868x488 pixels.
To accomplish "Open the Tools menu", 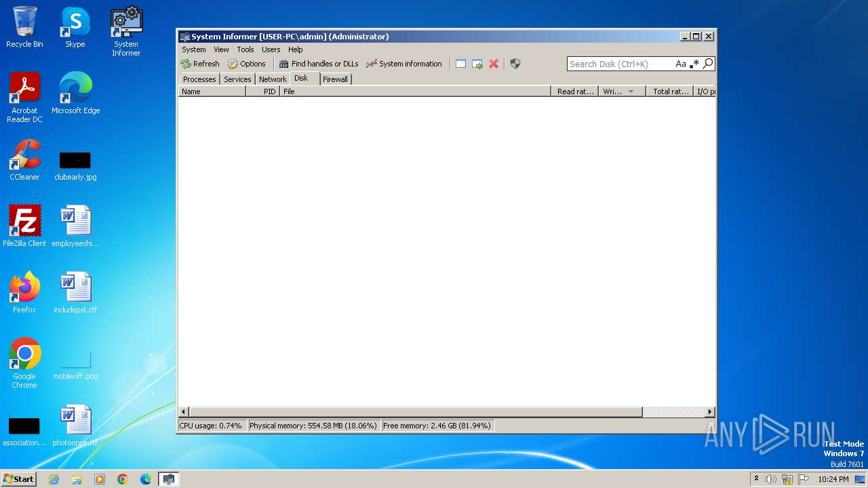I will [x=245, y=49].
